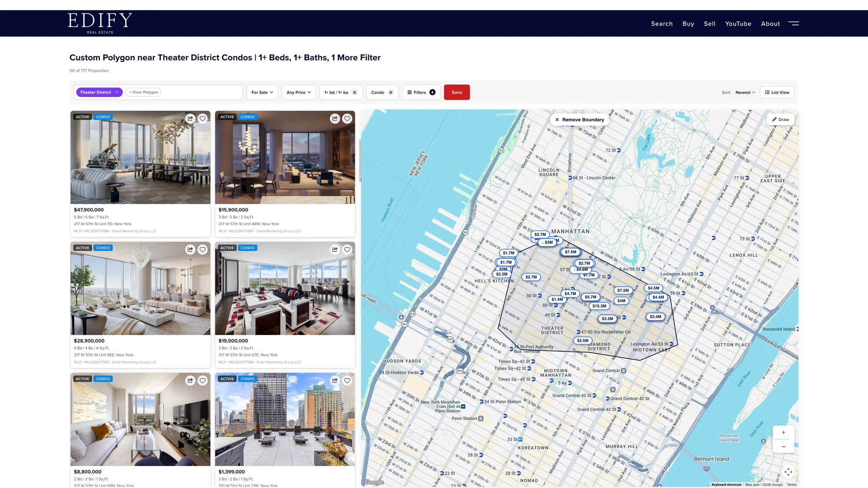
Task: Save the current search
Action: pos(457,92)
